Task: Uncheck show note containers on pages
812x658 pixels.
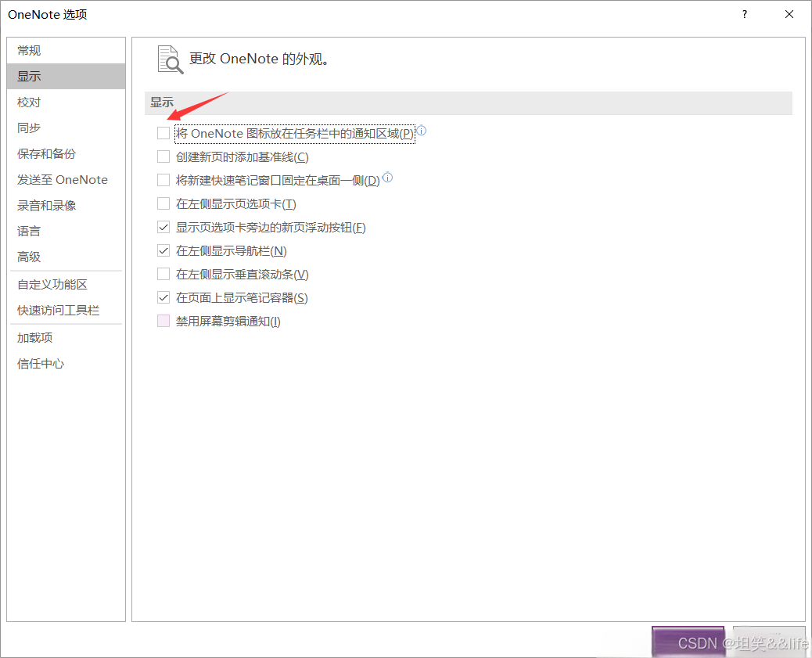Action: (x=163, y=297)
